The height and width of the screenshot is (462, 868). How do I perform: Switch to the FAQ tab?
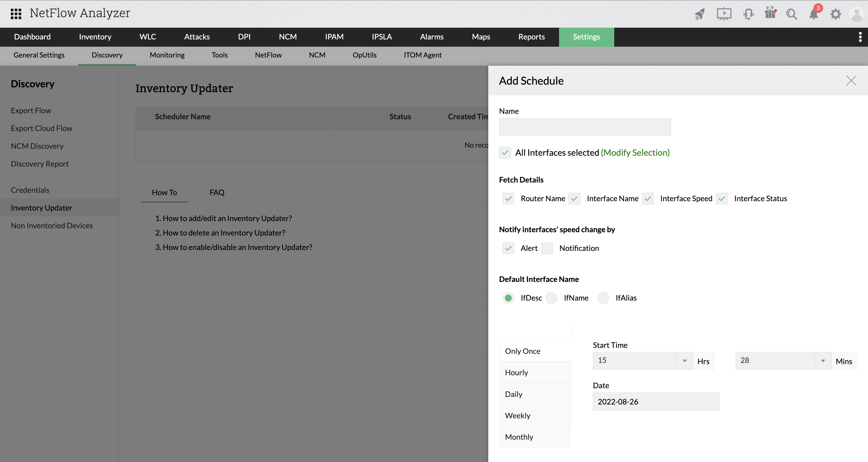pos(217,192)
